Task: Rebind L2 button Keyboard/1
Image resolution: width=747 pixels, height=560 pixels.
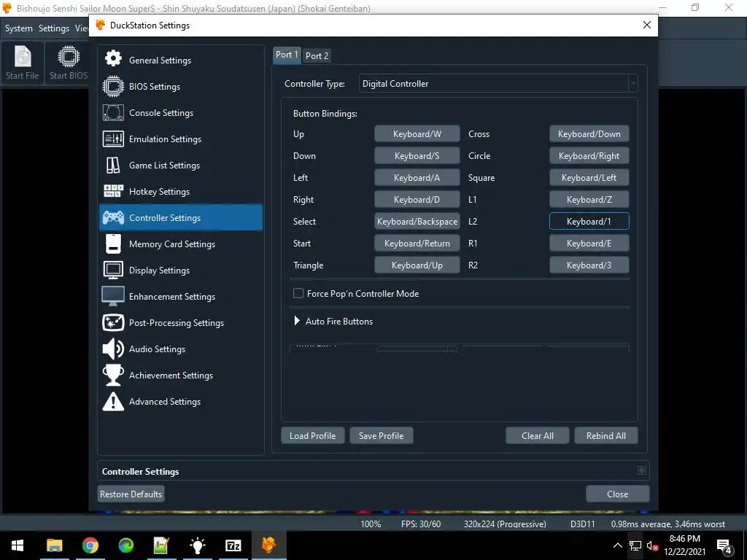Action: [x=589, y=222]
